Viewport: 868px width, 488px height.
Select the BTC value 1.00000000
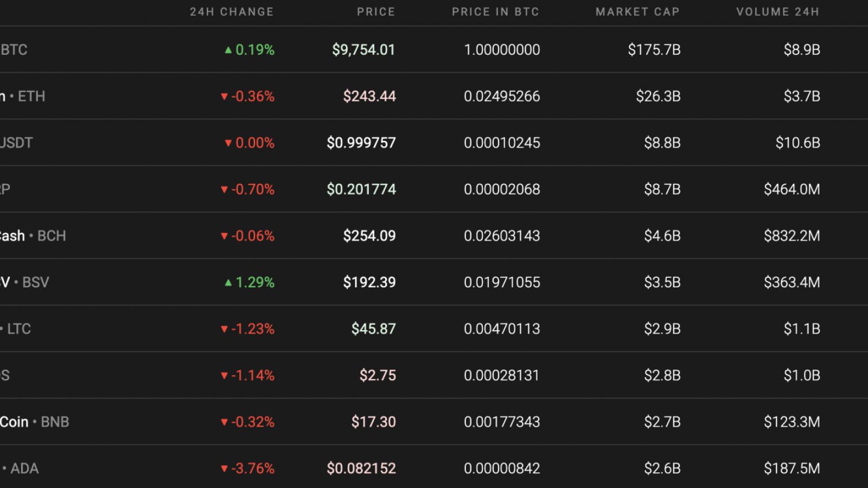502,50
